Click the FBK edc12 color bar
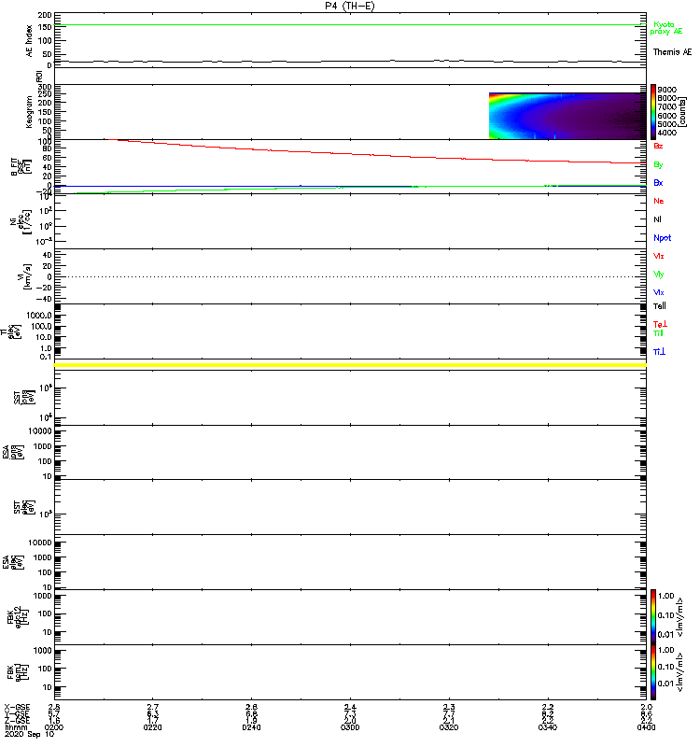 653,616
